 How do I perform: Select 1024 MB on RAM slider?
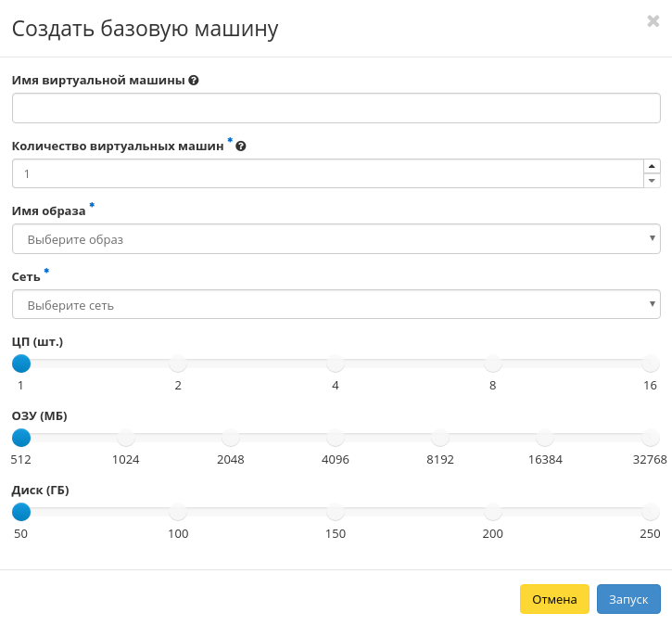pos(126,438)
